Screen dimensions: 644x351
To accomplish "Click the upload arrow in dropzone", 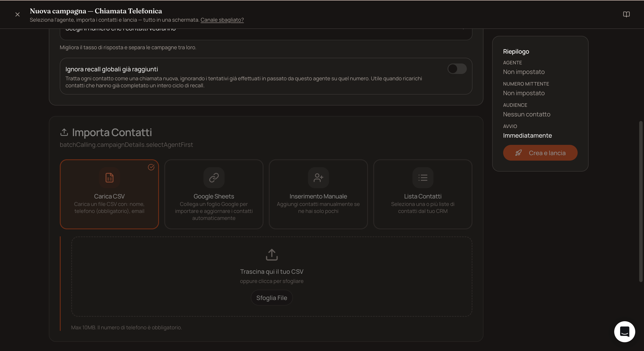I will click(x=272, y=254).
